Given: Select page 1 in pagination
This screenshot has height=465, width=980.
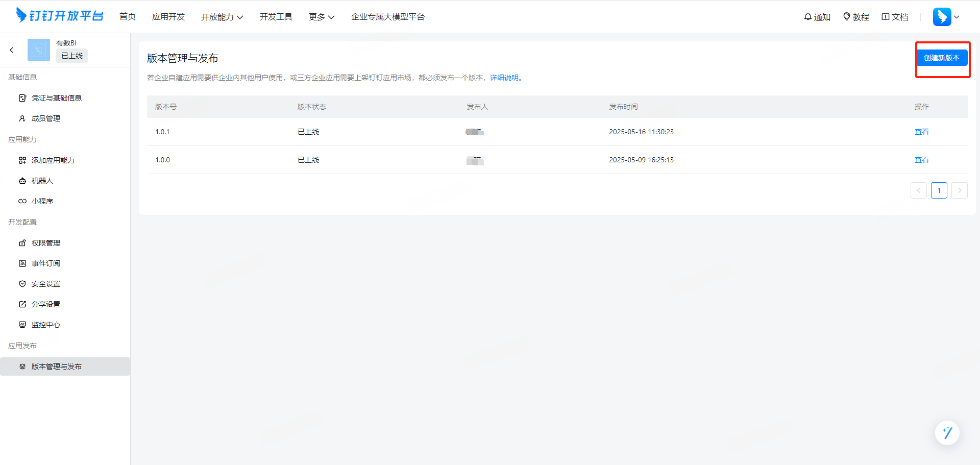Looking at the screenshot, I should (939, 190).
